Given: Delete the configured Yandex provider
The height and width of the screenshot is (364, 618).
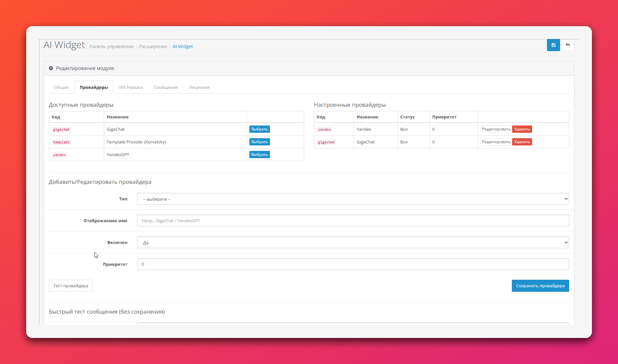Looking at the screenshot, I should (x=522, y=129).
